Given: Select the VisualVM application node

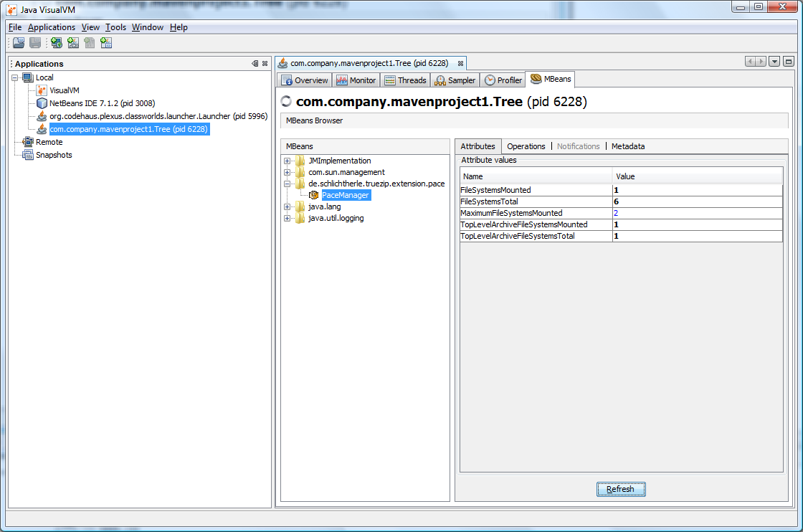Looking at the screenshot, I should point(64,90).
